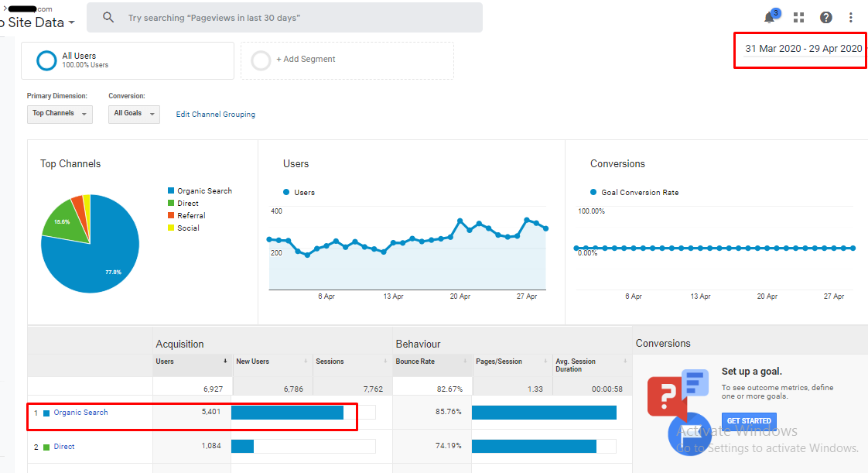This screenshot has height=473, width=868.
Task: Open the three-dot more options menu
Action: coord(851,18)
